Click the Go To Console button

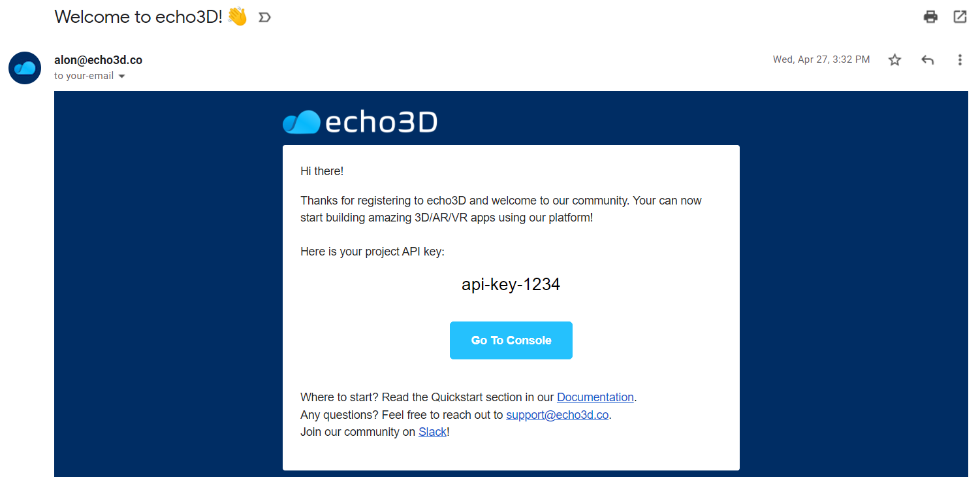511,340
